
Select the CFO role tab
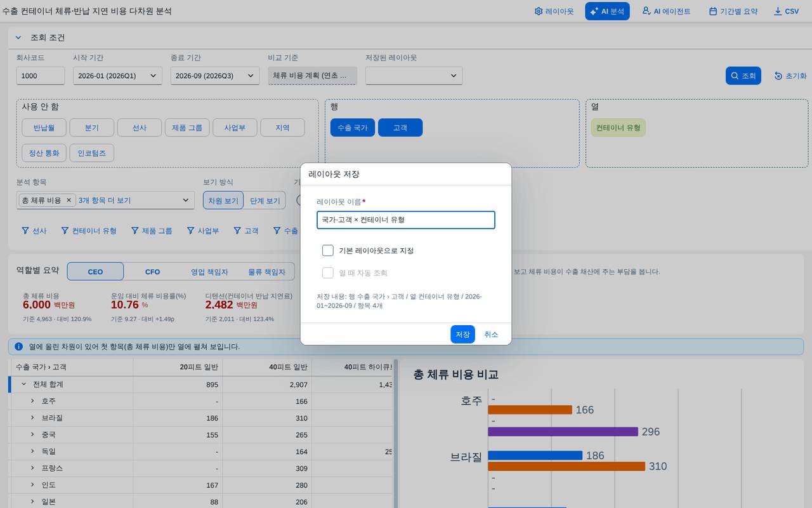pyautogui.click(x=152, y=272)
